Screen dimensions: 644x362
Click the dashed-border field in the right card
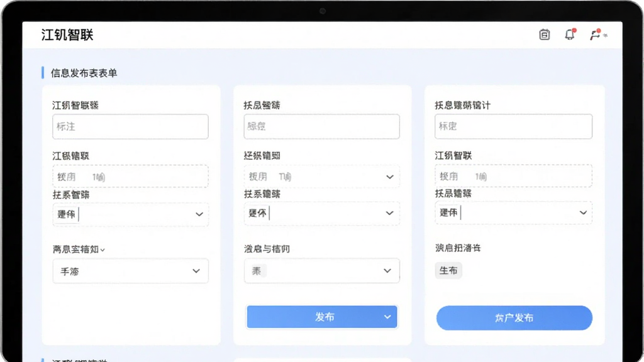[x=513, y=176]
